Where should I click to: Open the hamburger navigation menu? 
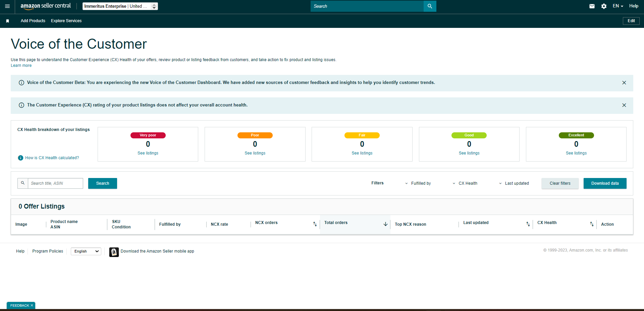(x=7, y=6)
